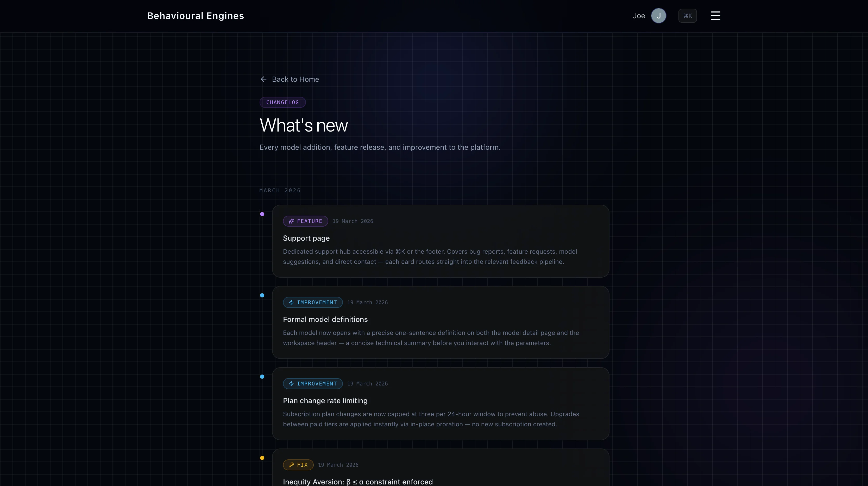This screenshot has height=486, width=868.
Task: Filter entries by the FEATURE badge
Action: click(x=305, y=221)
